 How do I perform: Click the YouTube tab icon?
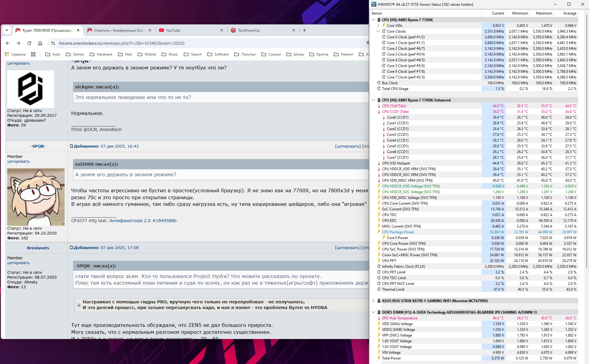(161, 30)
